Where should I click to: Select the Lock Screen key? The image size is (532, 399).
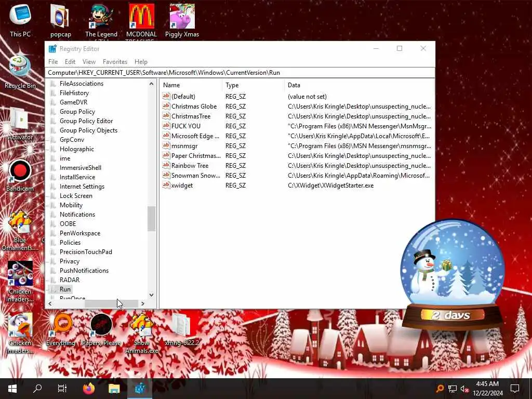[x=76, y=196]
